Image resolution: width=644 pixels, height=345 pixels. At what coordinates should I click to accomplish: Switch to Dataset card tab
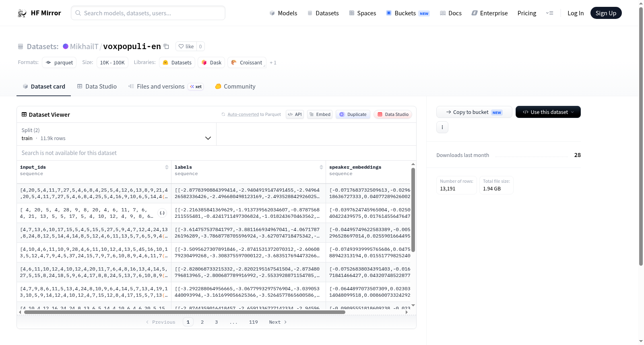point(44,87)
